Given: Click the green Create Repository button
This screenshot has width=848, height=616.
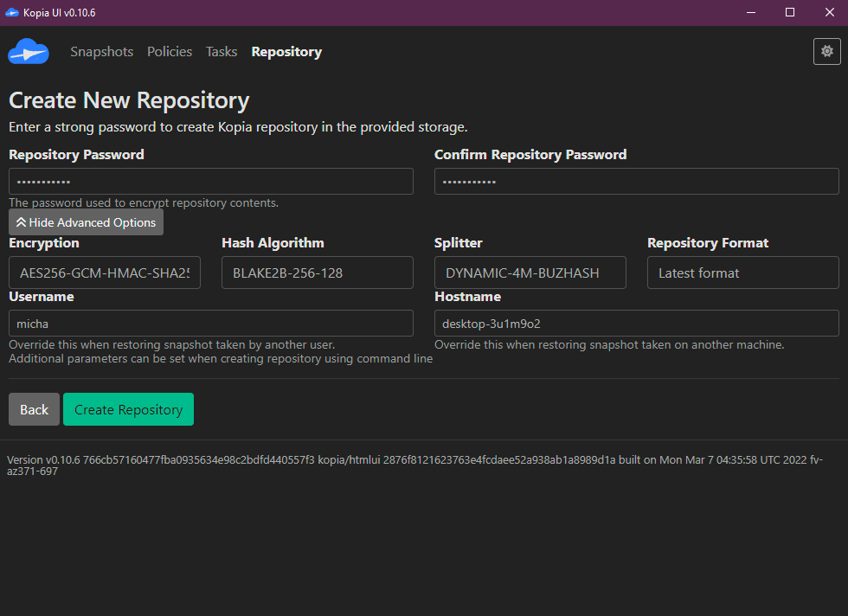Looking at the screenshot, I should tap(128, 410).
